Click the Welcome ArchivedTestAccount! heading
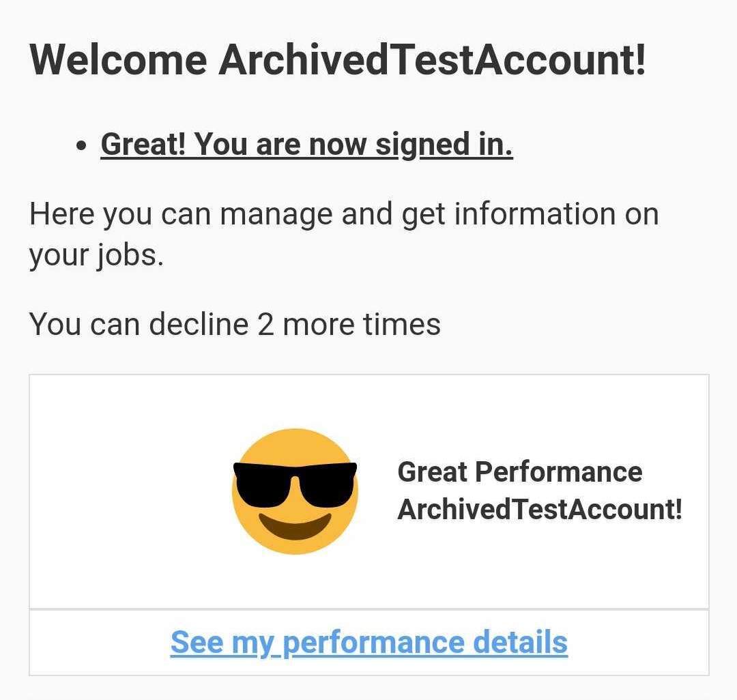Screen dimensions: 737x700 [338, 59]
